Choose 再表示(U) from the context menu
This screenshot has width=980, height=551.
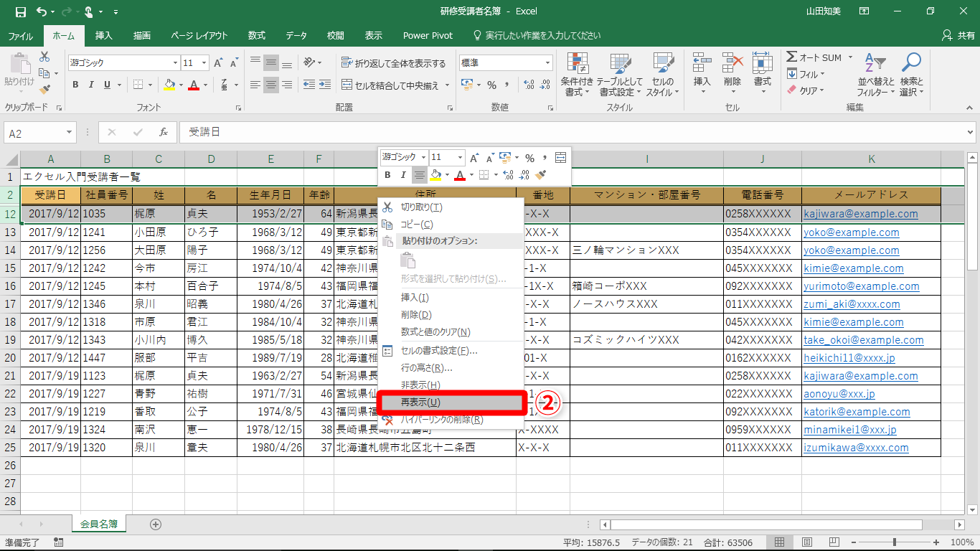pyautogui.click(x=451, y=402)
